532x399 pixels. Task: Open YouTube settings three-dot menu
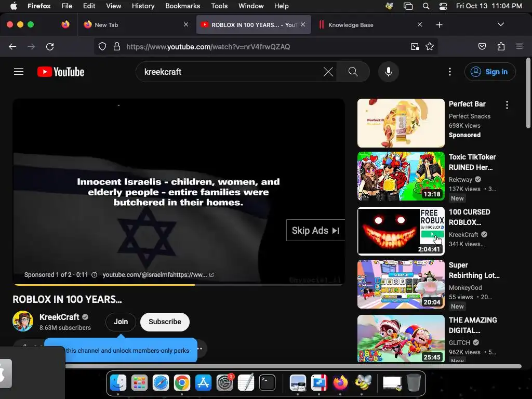pos(449,72)
